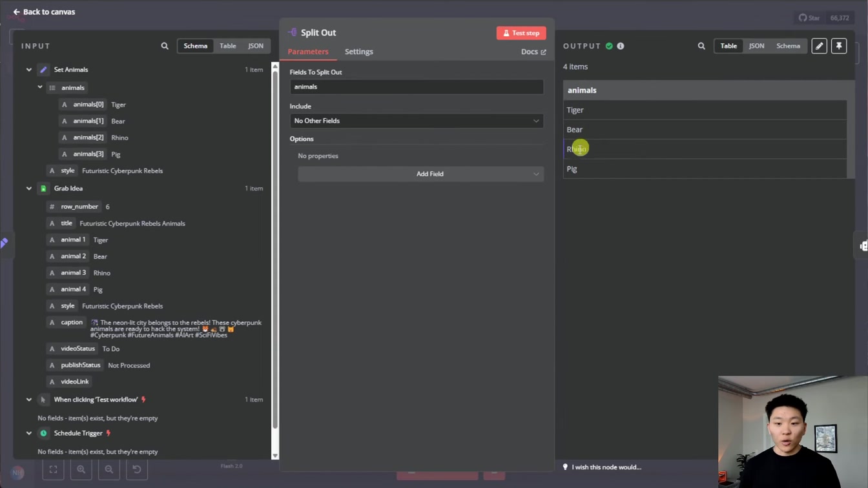This screenshot has width=868, height=488.
Task: Select animals[2] Rhino field
Action: [x=83, y=137]
